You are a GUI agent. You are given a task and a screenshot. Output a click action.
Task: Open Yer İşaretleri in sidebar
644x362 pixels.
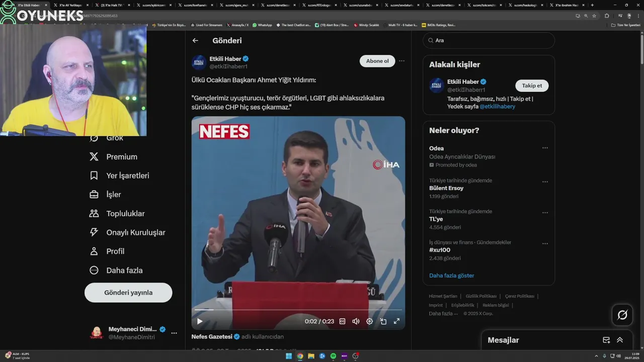(119, 175)
